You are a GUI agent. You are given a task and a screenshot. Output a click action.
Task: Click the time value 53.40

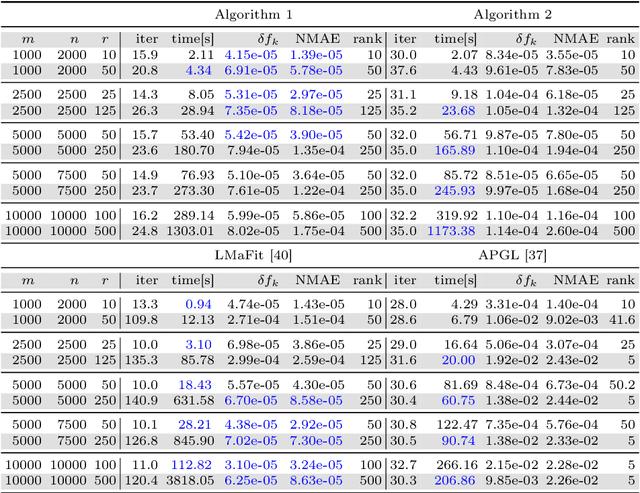198,135
